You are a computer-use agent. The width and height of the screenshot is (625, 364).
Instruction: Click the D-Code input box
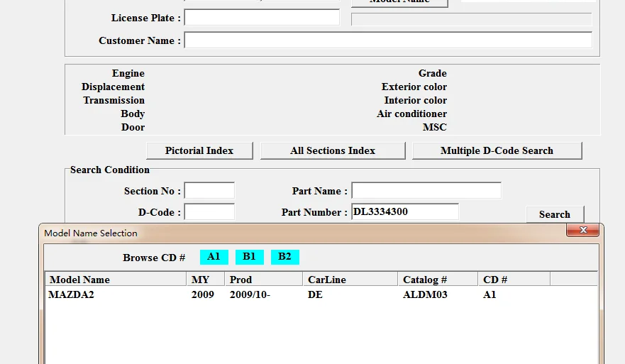tap(209, 212)
